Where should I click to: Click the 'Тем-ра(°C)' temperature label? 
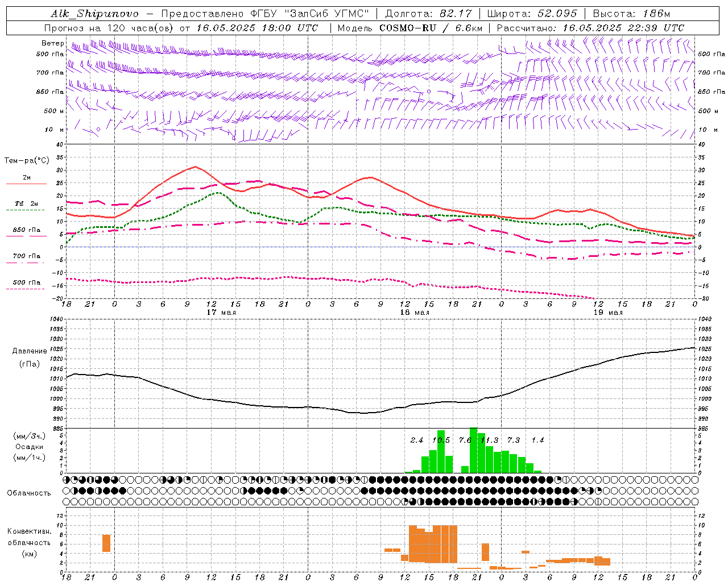coord(27,161)
